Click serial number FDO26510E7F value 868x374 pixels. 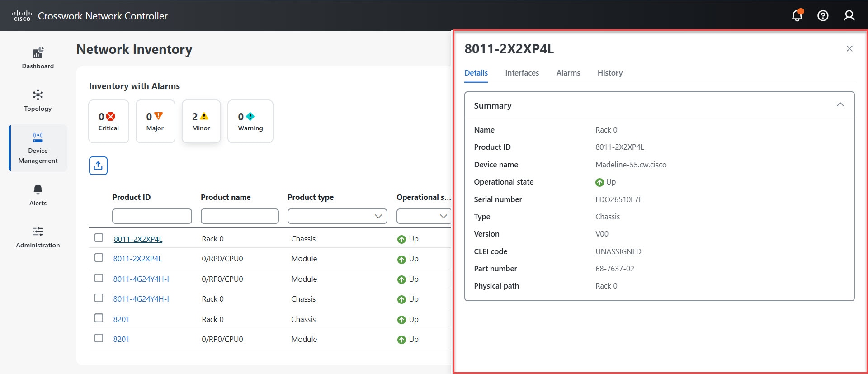click(x=619, y=199)
